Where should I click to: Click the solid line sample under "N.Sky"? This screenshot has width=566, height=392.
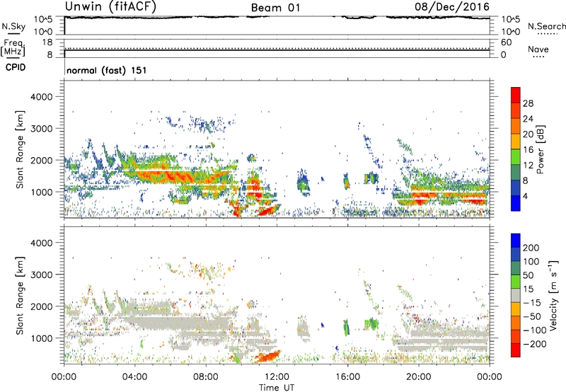13,33
